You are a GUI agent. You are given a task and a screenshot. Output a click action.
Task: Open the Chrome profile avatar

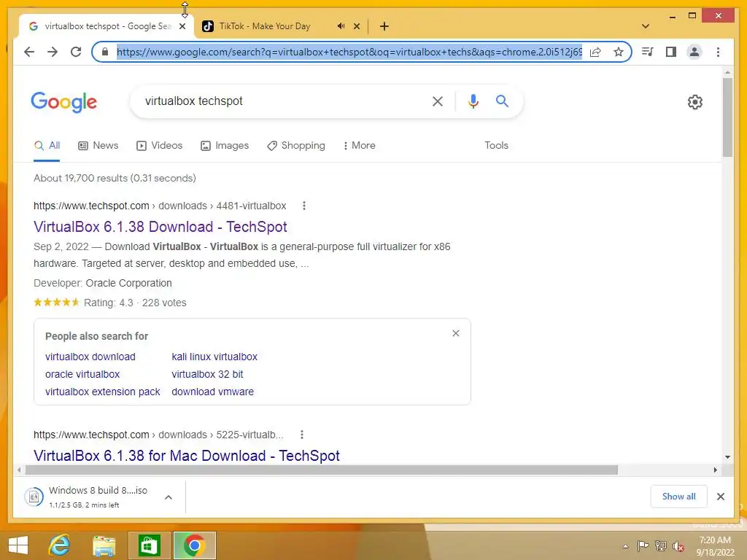click(694, 52)
